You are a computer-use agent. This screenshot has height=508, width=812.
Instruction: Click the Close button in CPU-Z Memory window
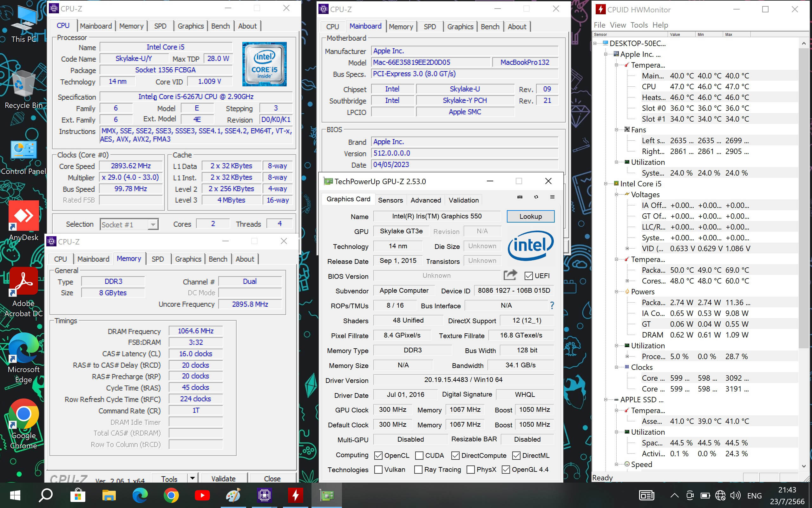(272, 478)
